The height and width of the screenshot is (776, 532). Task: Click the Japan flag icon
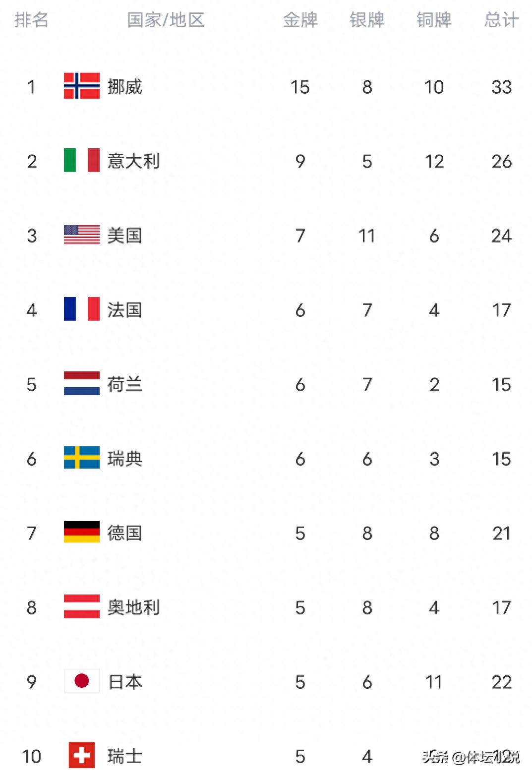click(82, 681)
